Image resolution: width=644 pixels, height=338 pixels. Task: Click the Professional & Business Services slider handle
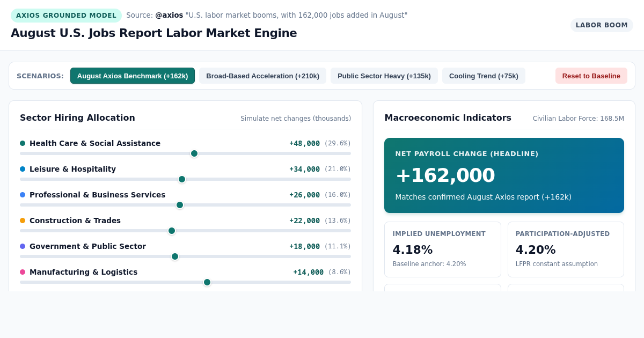coord(180,205)
